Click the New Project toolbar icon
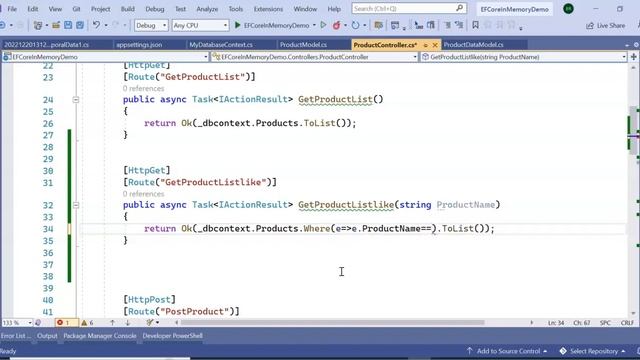Screen dimensions: 640x360 point(38,25)
